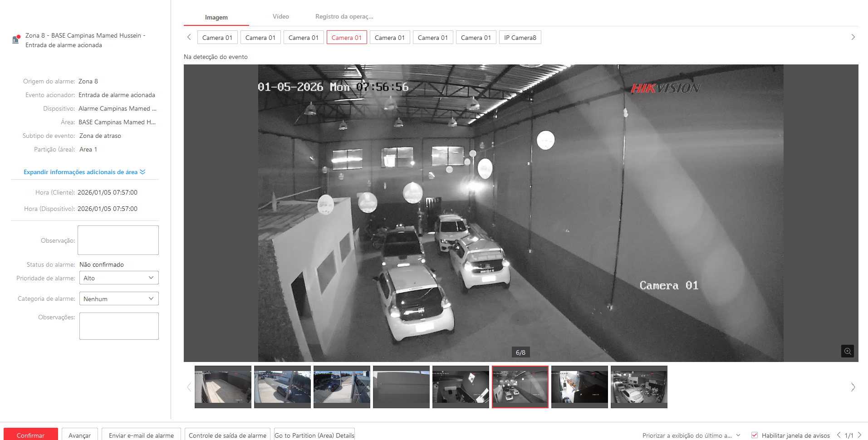
Task: Expand informações adicionais de área
Action: click(84, 172)
